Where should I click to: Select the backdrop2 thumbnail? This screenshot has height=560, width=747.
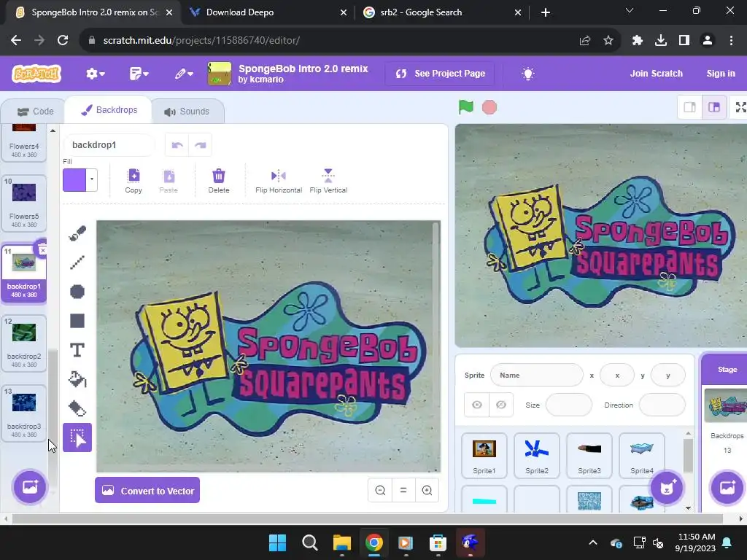click(24, 343)
